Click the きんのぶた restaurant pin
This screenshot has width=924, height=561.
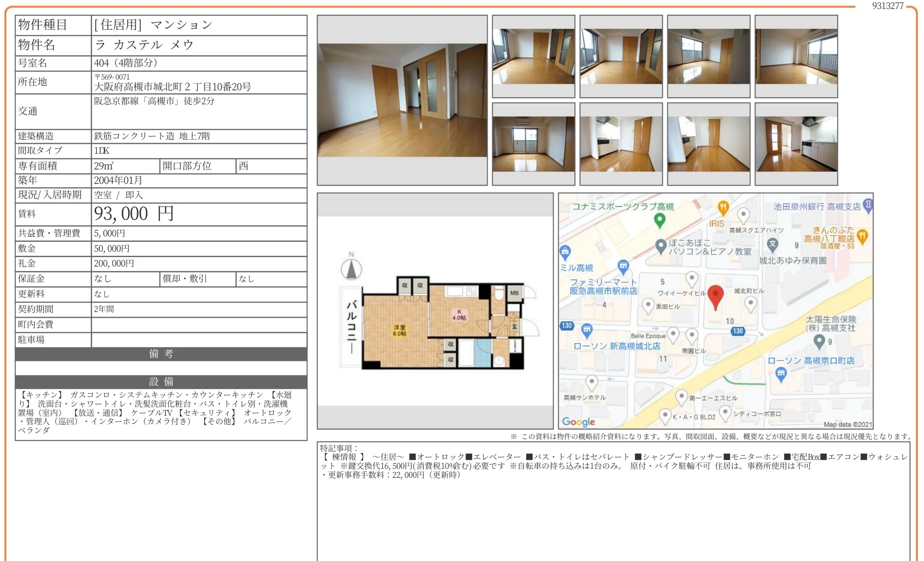click(862, 236)
